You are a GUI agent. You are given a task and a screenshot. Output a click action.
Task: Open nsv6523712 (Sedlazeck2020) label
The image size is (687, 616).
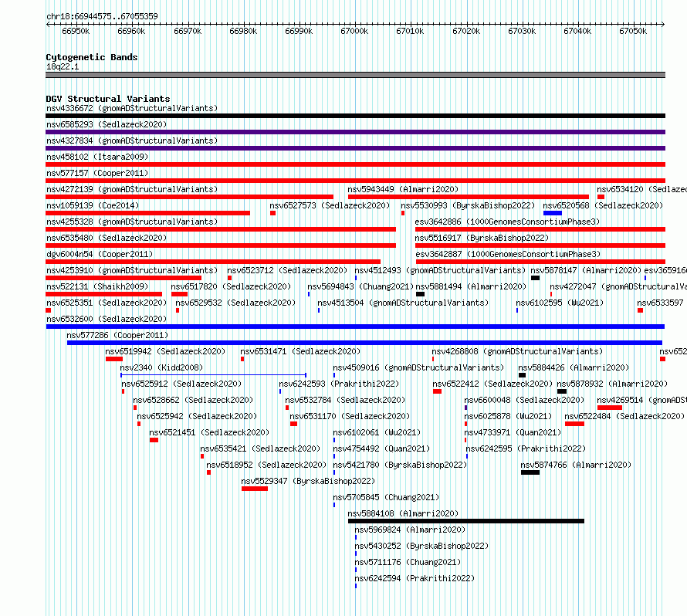(287, 270)
